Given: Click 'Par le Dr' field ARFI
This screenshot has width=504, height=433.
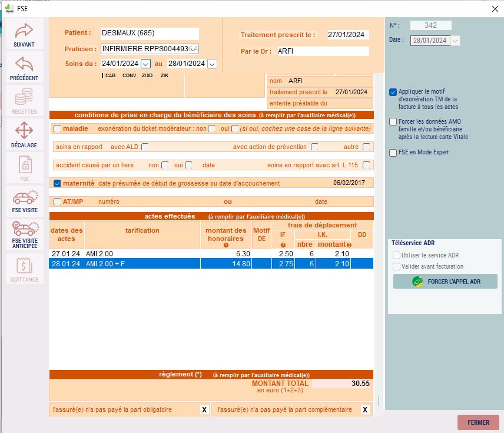Looking at the screenshot, I should coord(323,51).
